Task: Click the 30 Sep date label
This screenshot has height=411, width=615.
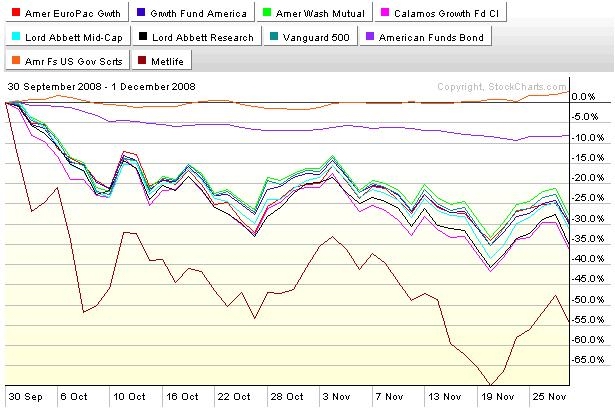Action: click(25, 396)
